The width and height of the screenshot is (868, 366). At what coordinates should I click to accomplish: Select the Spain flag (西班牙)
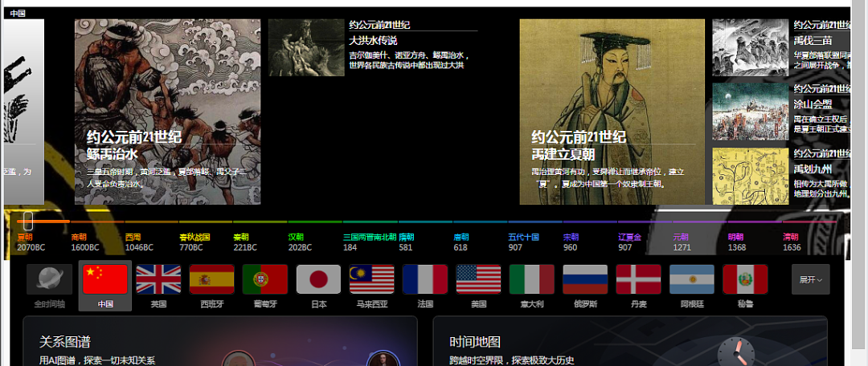tap(212, 279)
